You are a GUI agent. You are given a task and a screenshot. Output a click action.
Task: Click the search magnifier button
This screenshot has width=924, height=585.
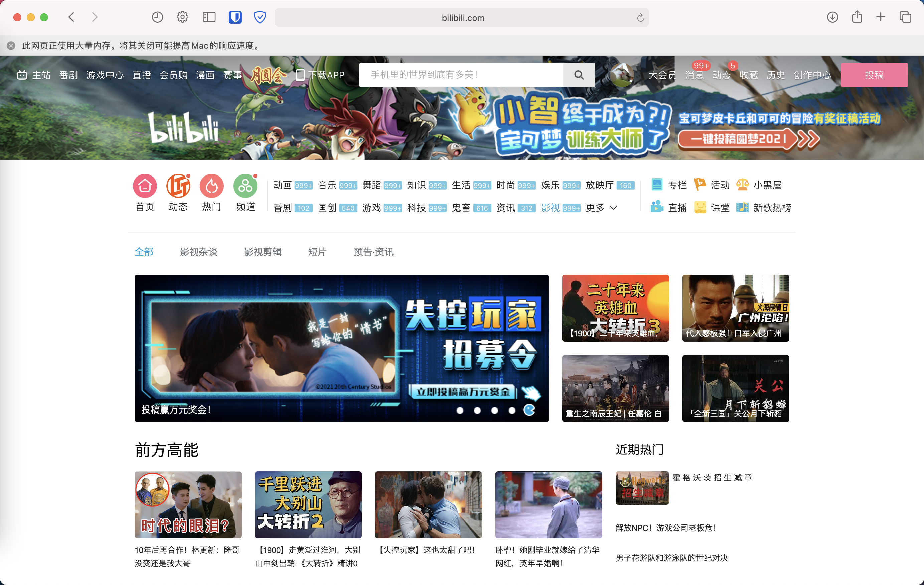tap(579, 75)
